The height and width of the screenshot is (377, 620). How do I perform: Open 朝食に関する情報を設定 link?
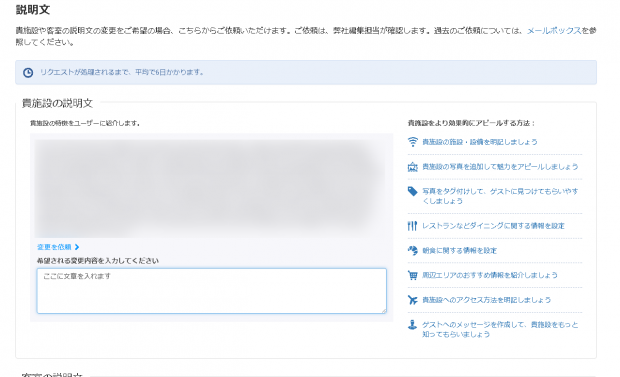pyautogui.click(x=459, y=250)
